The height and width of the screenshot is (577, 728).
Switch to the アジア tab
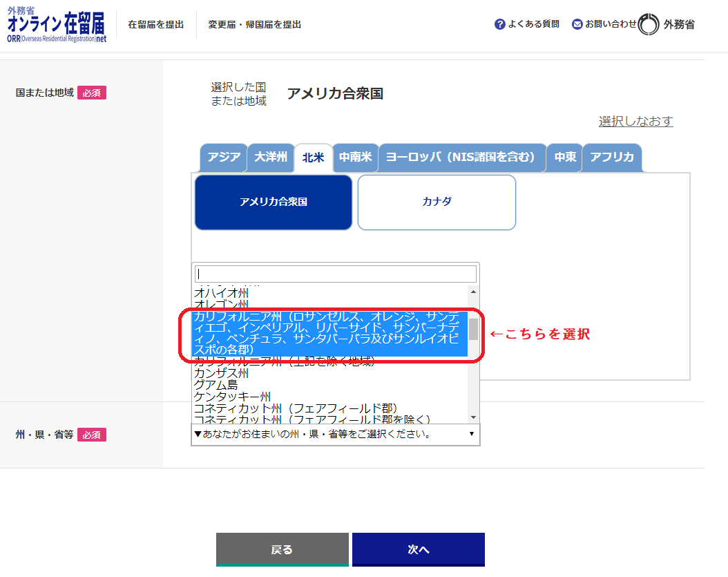pyautogui.click(x=224, y=158)
